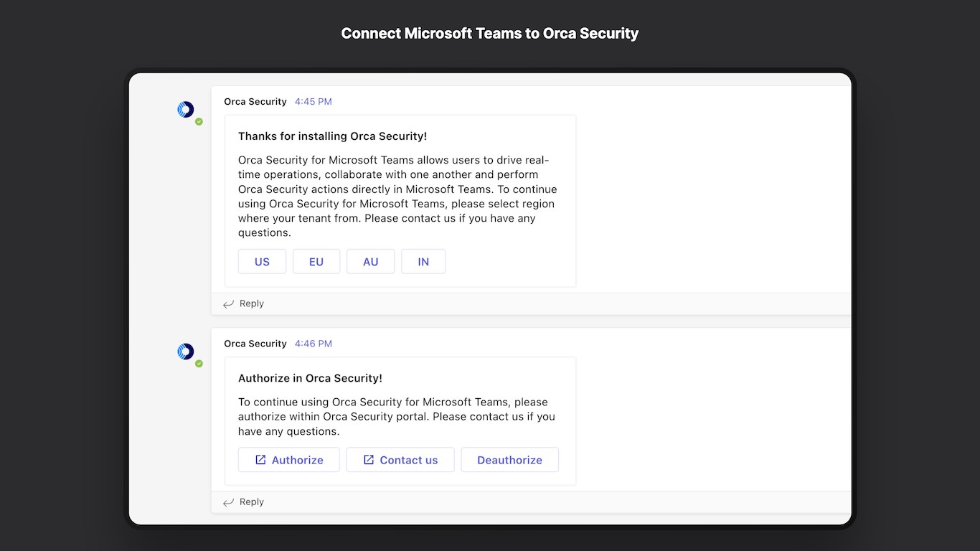This screenshot has width=980, height=551.
Task: Click the 4:45 PM message timestamp
Action: 314,102
